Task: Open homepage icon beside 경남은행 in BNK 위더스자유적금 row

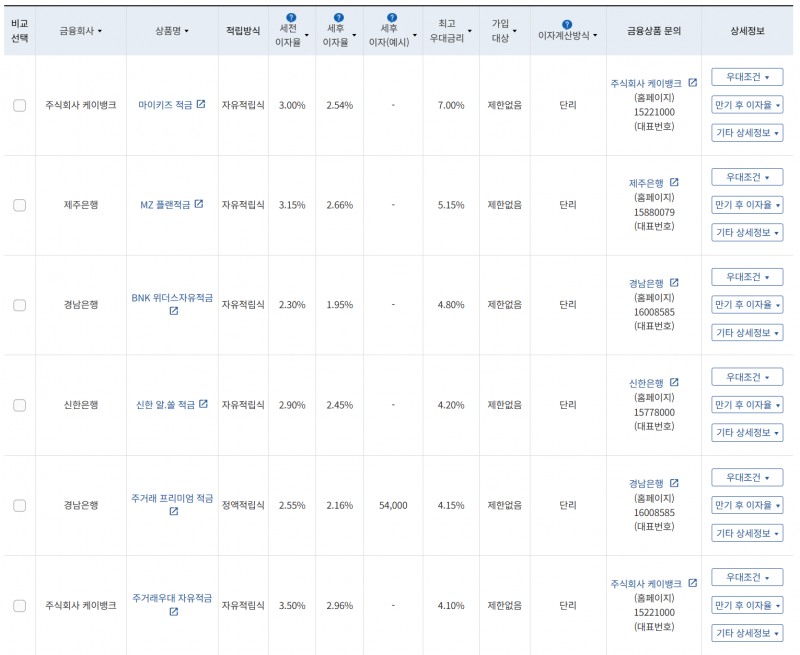Action: (674, 282)
